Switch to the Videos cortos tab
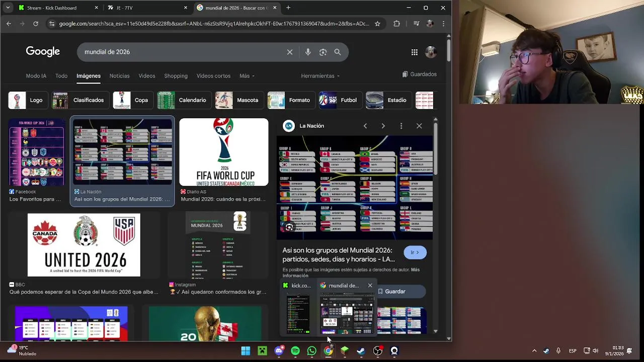 (x=213, y=76)
